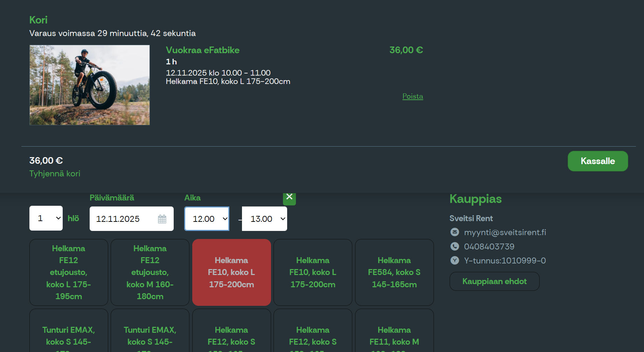The width and height of the screenshot is (644, 352).
Task: Click the Kori cart heading
Action: point(38,20)
